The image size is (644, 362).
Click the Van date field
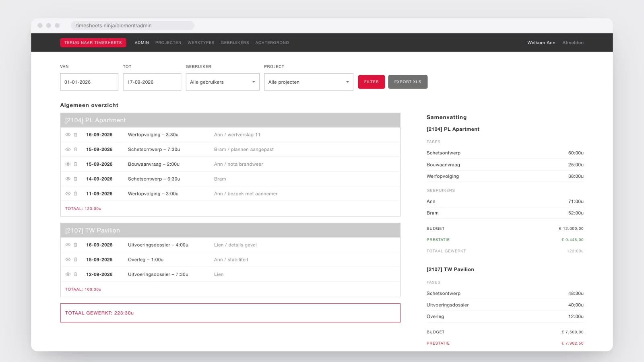(89, 82)
